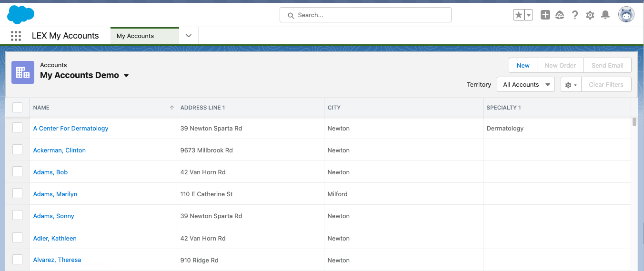Open the user profile avatar
Viewport: 644px width, 271px height.
click(626, 15)
